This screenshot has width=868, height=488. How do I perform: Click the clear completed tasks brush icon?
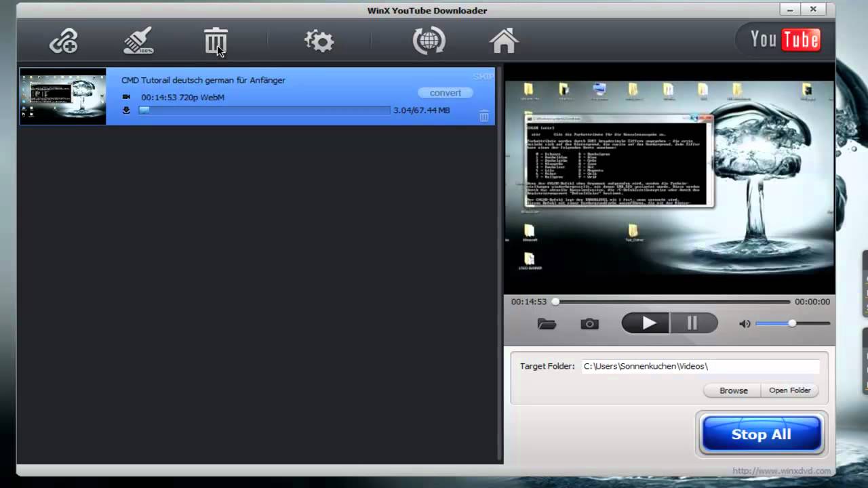(138, 41)
